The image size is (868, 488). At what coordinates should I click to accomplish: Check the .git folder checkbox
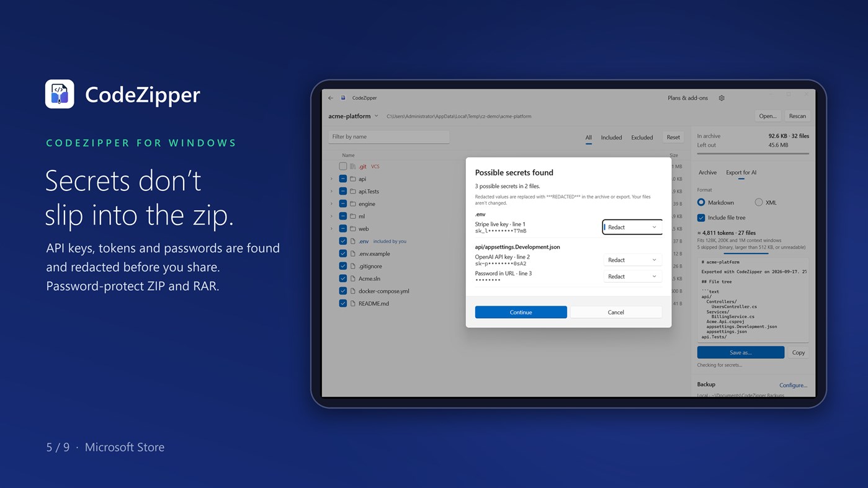pos(342,167)
